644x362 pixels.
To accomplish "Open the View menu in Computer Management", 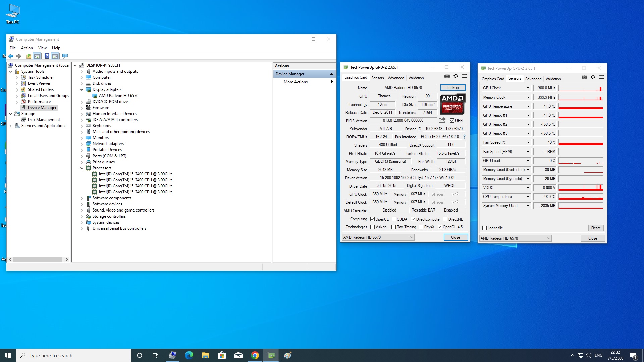I will point(42,48).
